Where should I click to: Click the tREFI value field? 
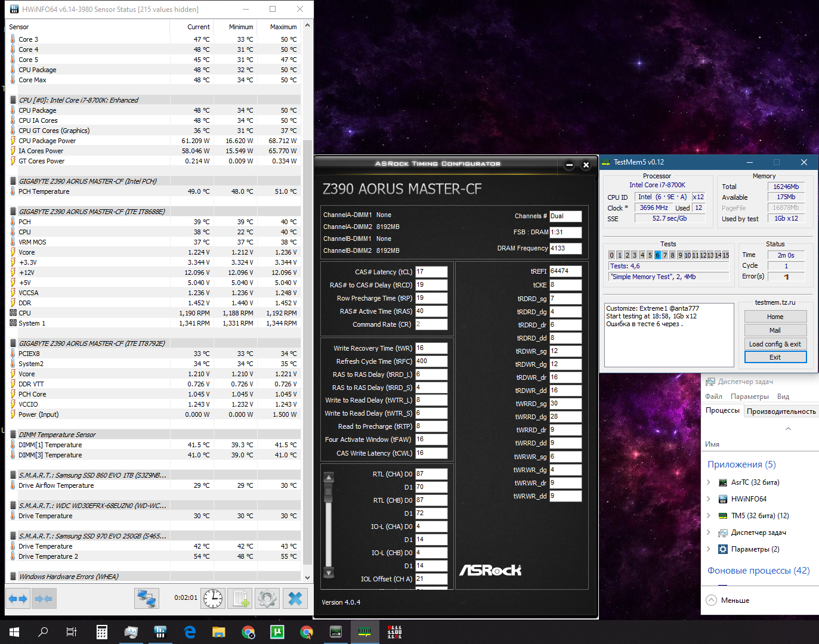click(x=565, y=271)
